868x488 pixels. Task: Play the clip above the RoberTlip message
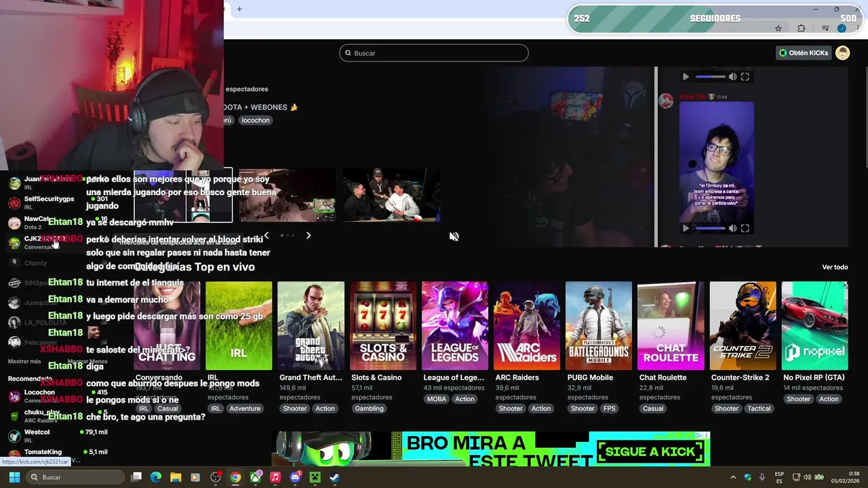pyautogui.click(x=686, y=77)
